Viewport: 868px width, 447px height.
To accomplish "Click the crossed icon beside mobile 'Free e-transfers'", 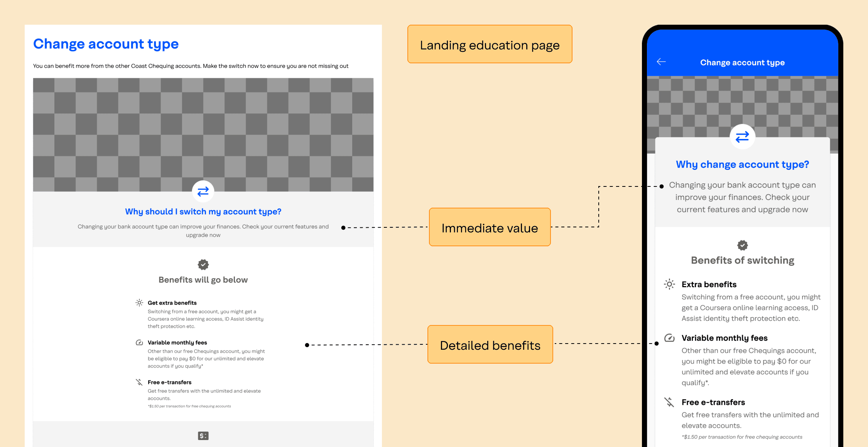I will point(669,402).
